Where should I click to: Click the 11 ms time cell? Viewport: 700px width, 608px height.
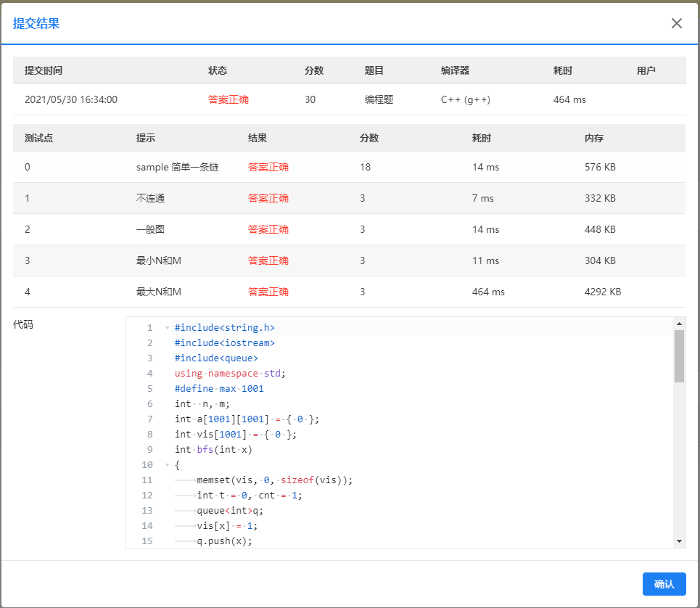486,260
